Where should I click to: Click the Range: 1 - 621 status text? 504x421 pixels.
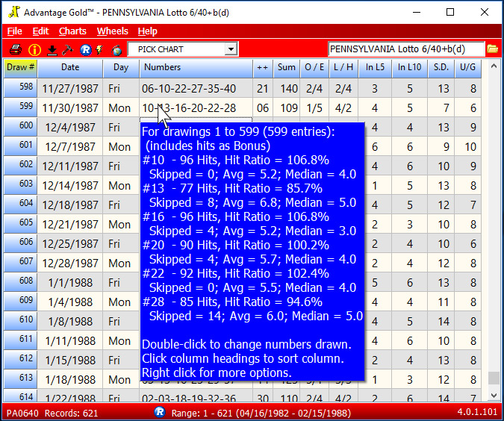pos(261,413)
